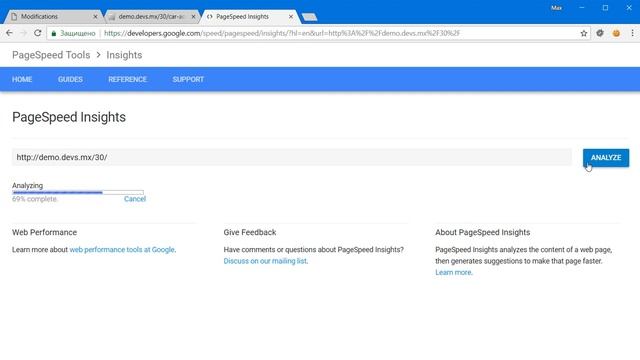Click the URL field containing demo.devs.mx/30
This screenshot has height=360, width=640.
click(x=291, y=157)
